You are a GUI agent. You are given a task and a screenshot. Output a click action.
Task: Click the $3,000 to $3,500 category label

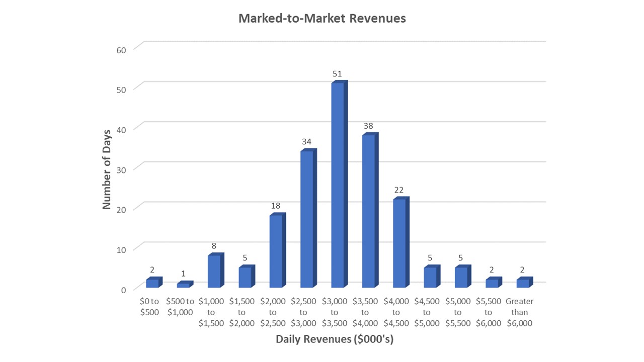click(334, 312)
